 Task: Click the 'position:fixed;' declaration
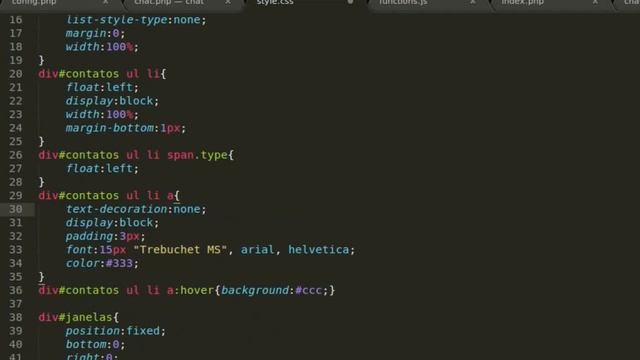pos(116,331)
